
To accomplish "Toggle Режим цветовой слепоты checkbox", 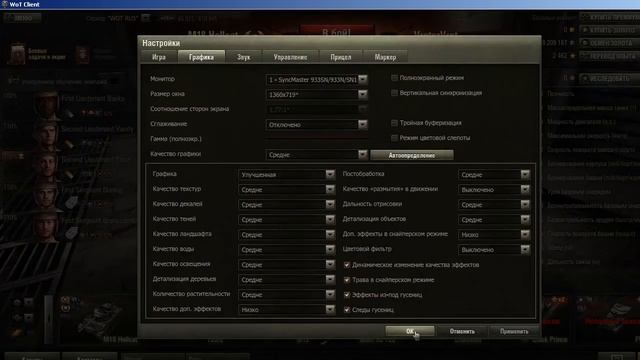I will tap(394, 138).
